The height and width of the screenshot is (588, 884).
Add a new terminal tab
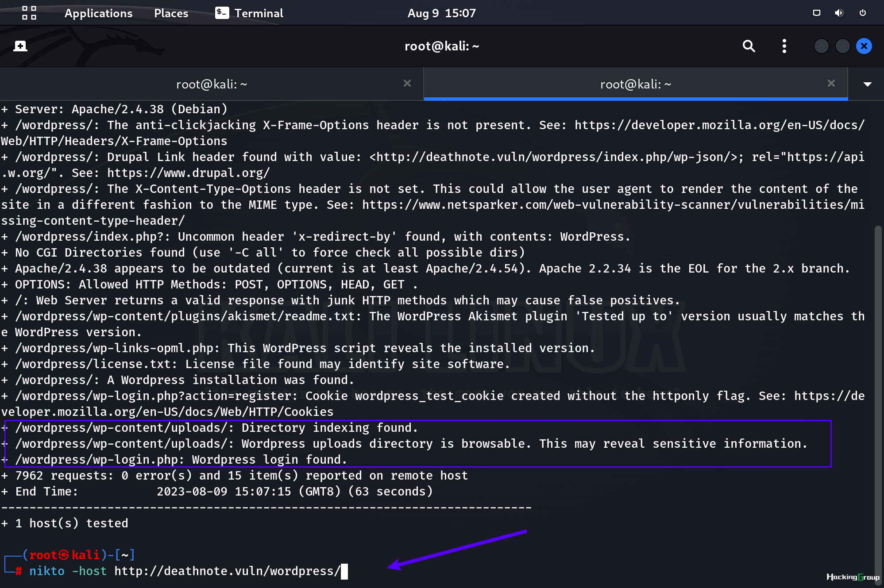point(20,46)
